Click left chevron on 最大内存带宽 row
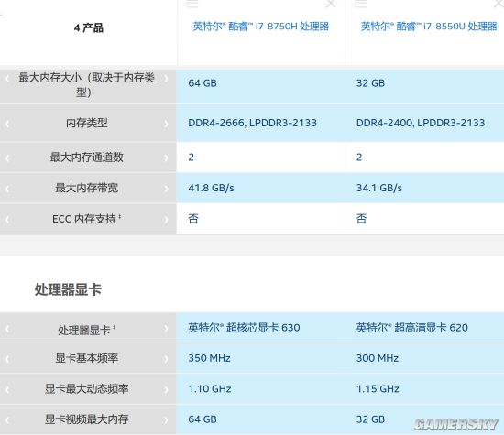Viewport: 504px width, 435px height. [7, 189]
